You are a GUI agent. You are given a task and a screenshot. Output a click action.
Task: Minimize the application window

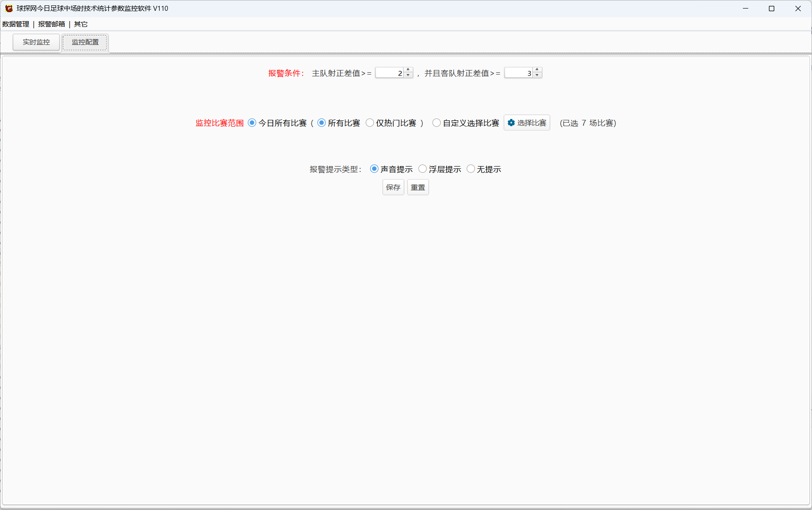click(746, 9)
